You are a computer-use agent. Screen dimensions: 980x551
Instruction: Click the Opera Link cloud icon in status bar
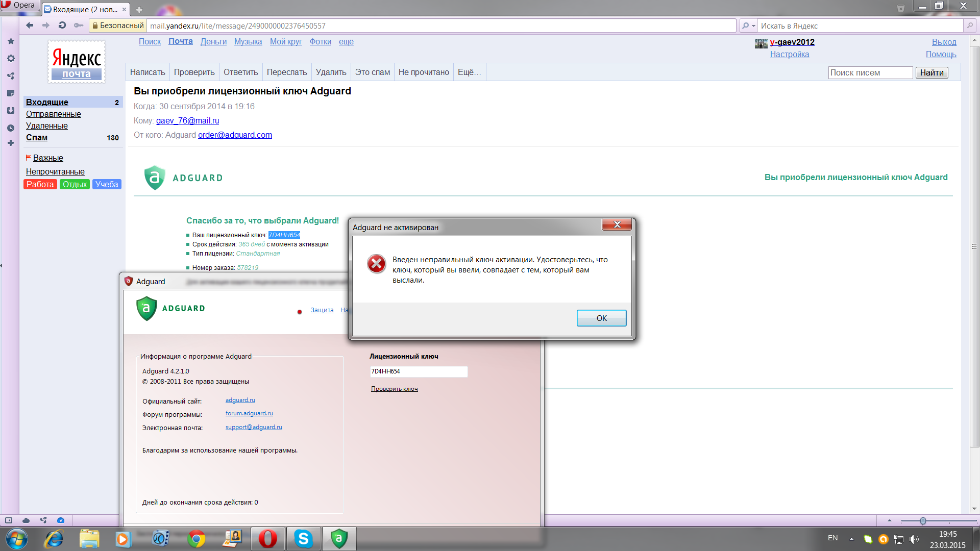(26, 520)
